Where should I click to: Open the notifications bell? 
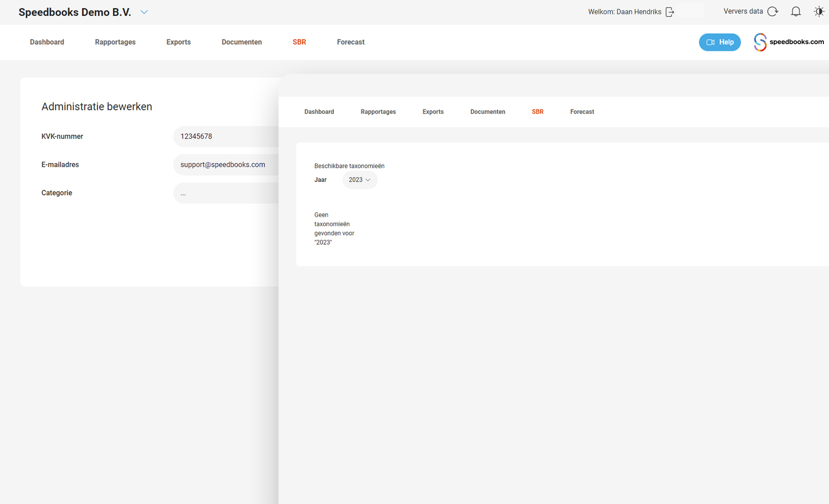(796, 12)
